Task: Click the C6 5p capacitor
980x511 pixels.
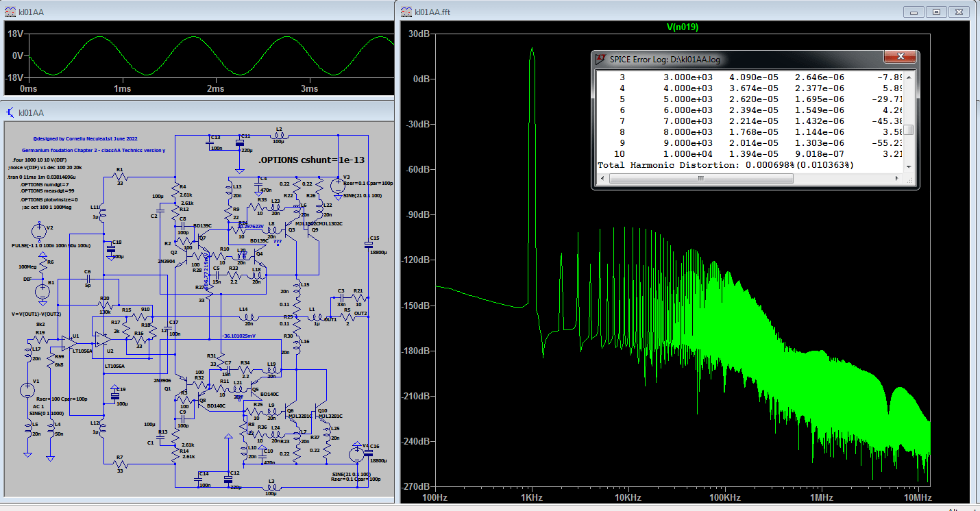Action: tap(87, 279)
